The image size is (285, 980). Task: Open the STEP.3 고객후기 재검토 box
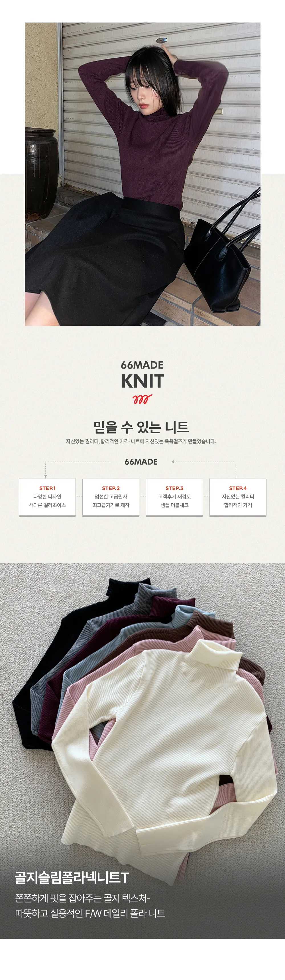[174, 497]
